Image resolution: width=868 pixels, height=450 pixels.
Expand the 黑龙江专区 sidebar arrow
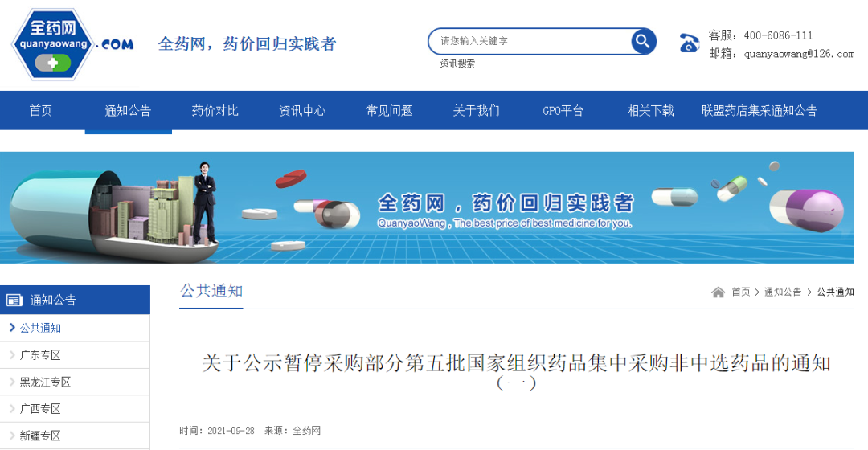point(12,382)
